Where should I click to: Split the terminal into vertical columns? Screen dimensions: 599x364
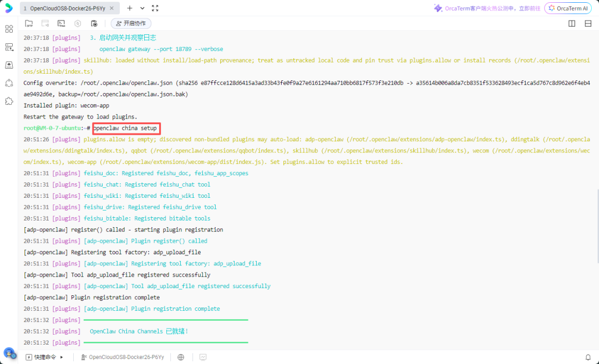[572, 23]
